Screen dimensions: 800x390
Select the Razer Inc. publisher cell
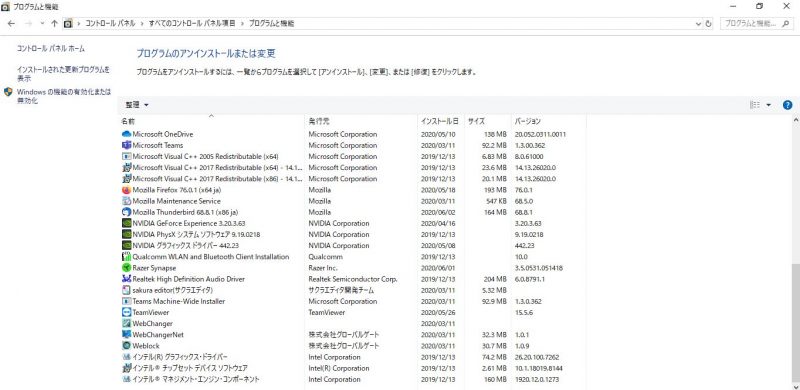coord(323,268)
